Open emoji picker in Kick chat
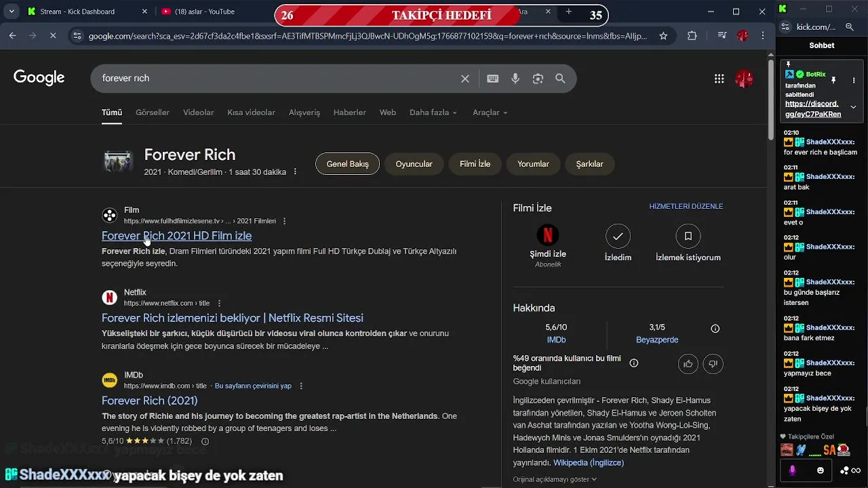The width and height of the screenshot is (868, 488). click(x=821, y=470)
